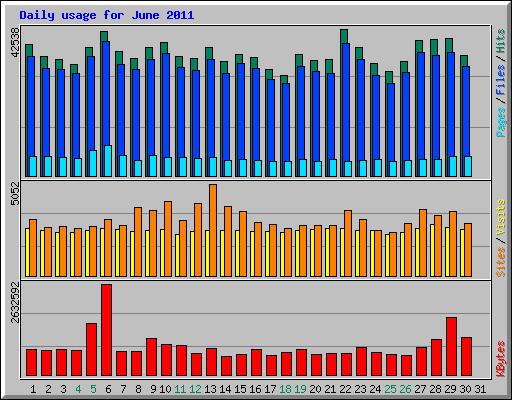Viewport: 512px width, 400px height.
Task: Click day label 28 on x-axis
Action: [x=435, y=389]
